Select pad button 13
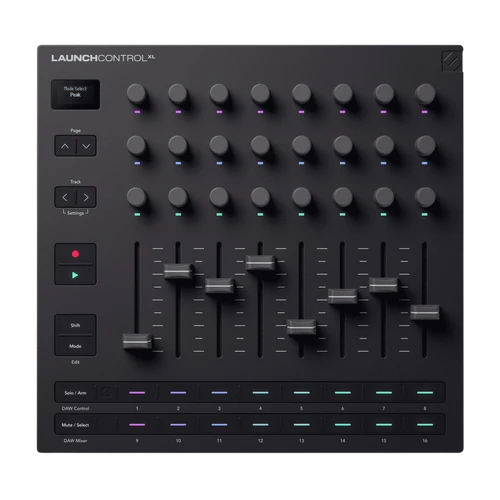Viewport: 500px width, 500px height. click(x=301, y=425)
